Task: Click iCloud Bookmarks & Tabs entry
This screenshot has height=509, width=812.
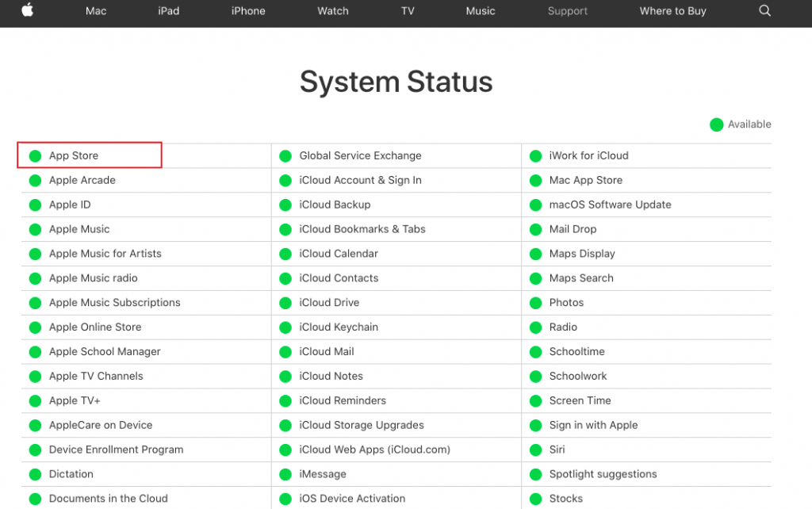Action: [x=362, y=229]
